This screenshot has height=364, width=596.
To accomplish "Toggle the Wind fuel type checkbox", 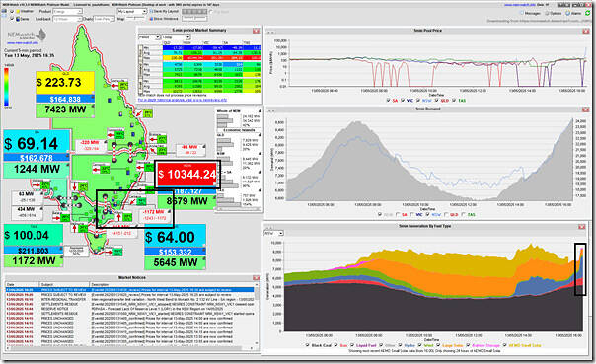I will coord(420,345).
